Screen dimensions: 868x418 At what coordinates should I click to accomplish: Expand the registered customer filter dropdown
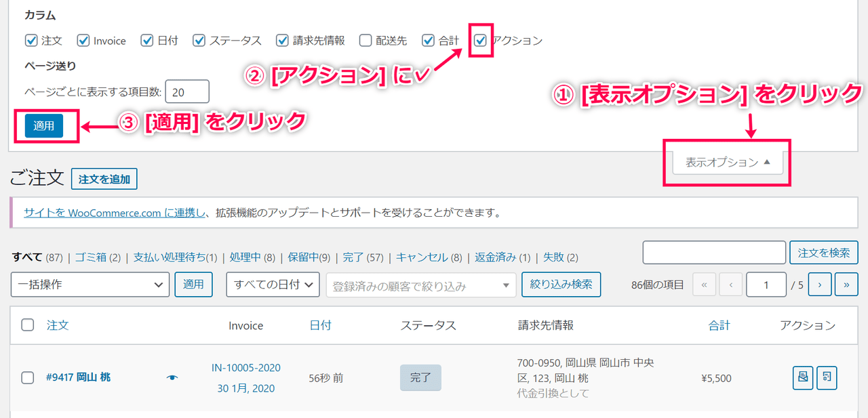(x=420, y=286)
